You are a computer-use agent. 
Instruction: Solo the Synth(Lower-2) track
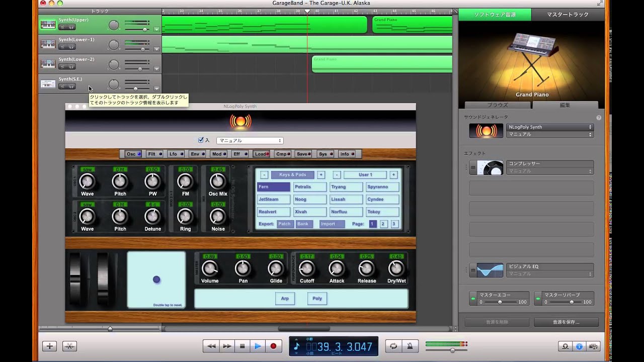[71, 66]
